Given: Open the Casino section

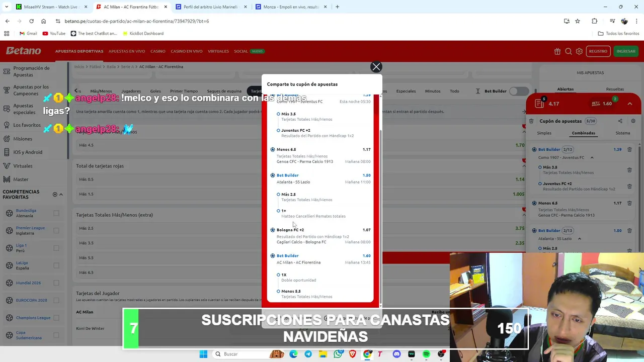Looking at the screenshot, I should click(157, 51).
